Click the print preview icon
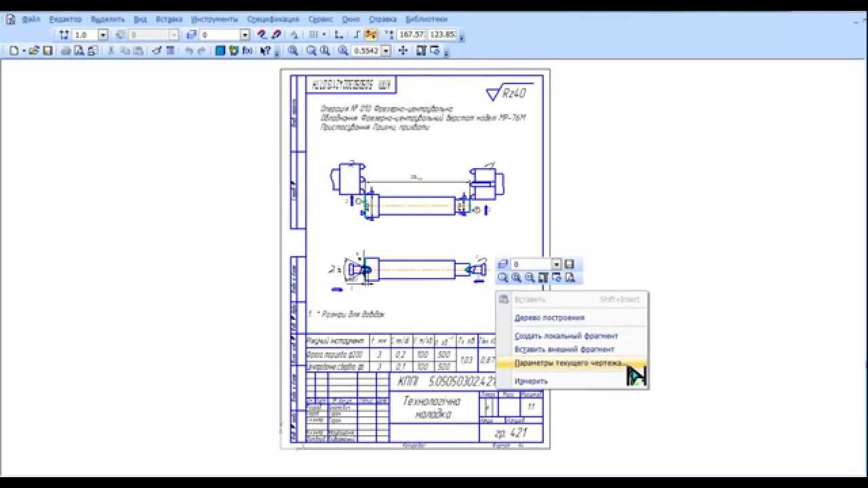 78,50
